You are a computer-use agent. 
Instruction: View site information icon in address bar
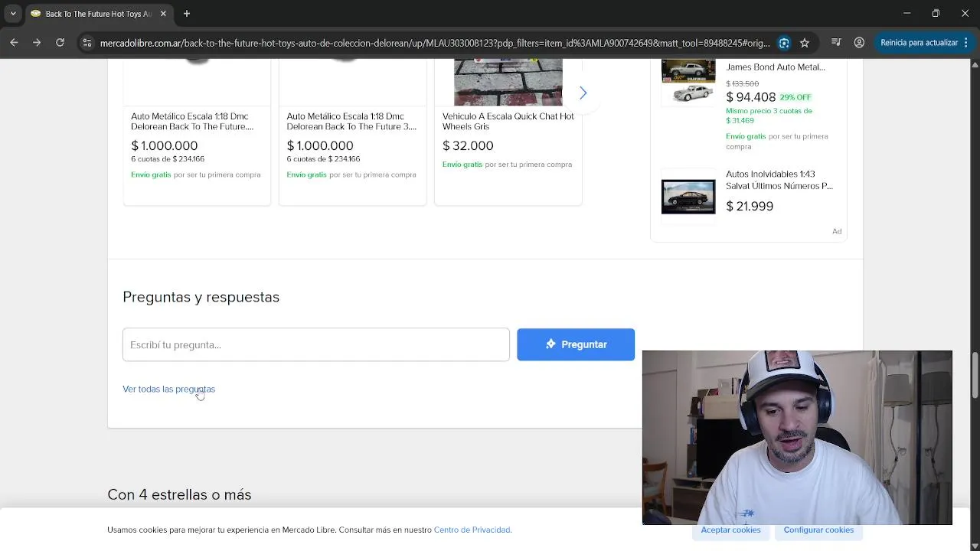pyautogui.click(x=87, y=43)
